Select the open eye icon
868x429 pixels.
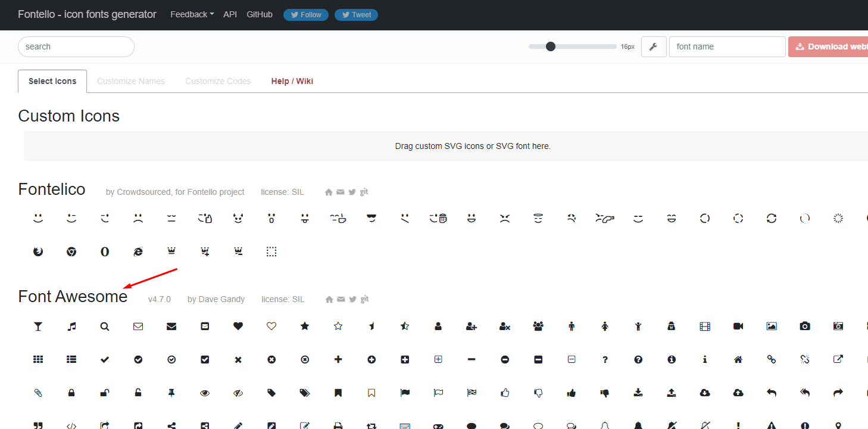tap(205, 393)
